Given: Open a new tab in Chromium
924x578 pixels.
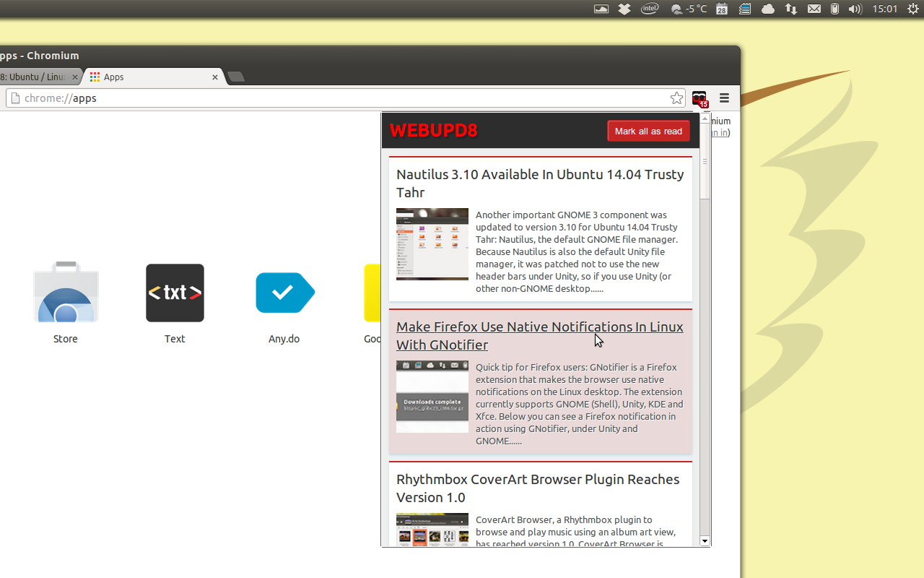Looking at the screenshot, I should pyautogui.click(x=236, y=77).
